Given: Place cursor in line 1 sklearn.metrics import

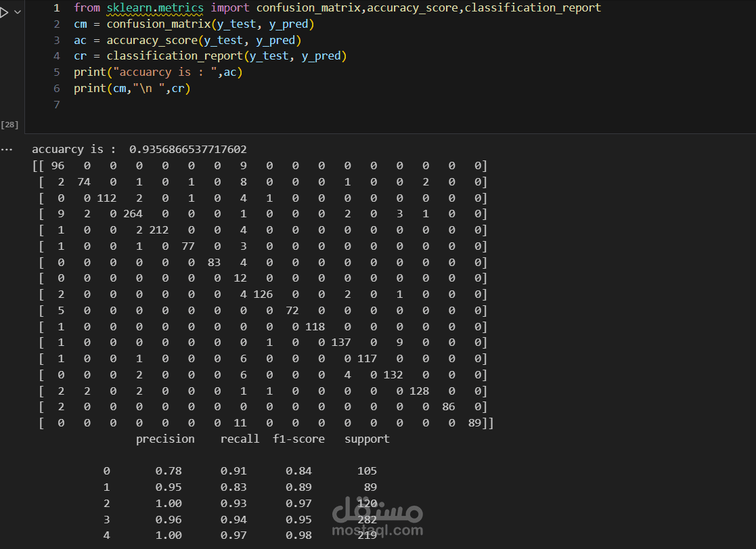Looking at the screenshot, I should (x=155, y=7).
